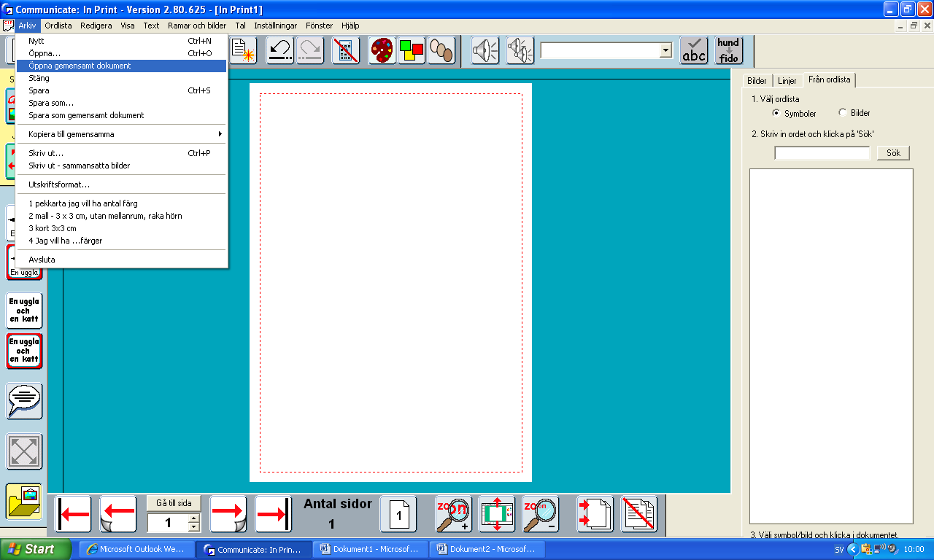Click the zoom out magnifier icon

click(541, 514)
